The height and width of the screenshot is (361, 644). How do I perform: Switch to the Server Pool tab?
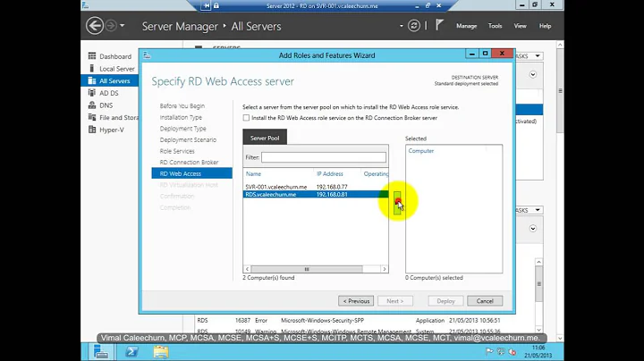(x=265, y=138)
